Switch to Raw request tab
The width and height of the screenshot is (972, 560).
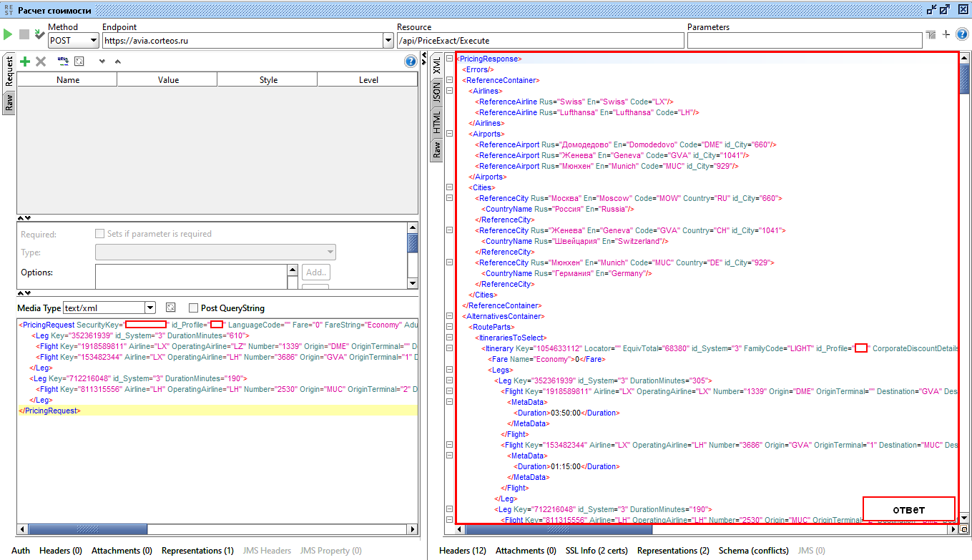[x=9, y=103]
